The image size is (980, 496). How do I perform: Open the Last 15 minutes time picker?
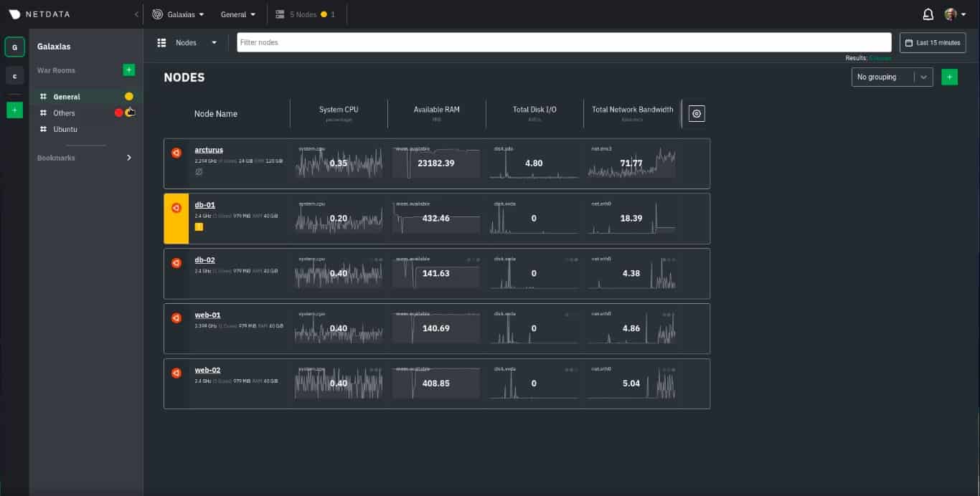[x=933, y=42]
